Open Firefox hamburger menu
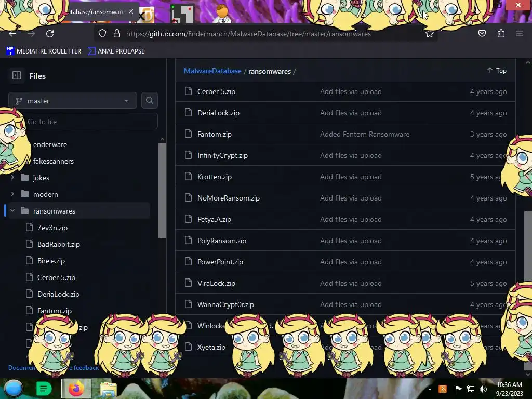532x399 pixels. [x=519, y=34]
